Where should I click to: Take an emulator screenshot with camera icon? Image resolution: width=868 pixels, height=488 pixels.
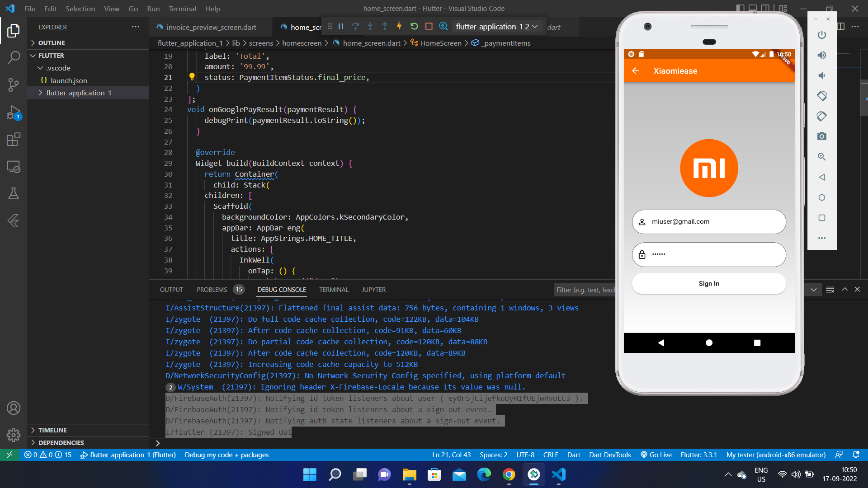[822, 136]
